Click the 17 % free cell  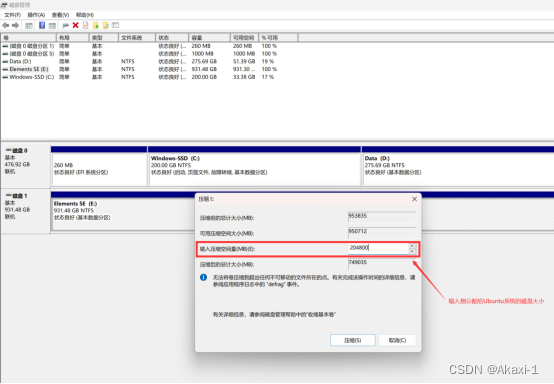267,77
